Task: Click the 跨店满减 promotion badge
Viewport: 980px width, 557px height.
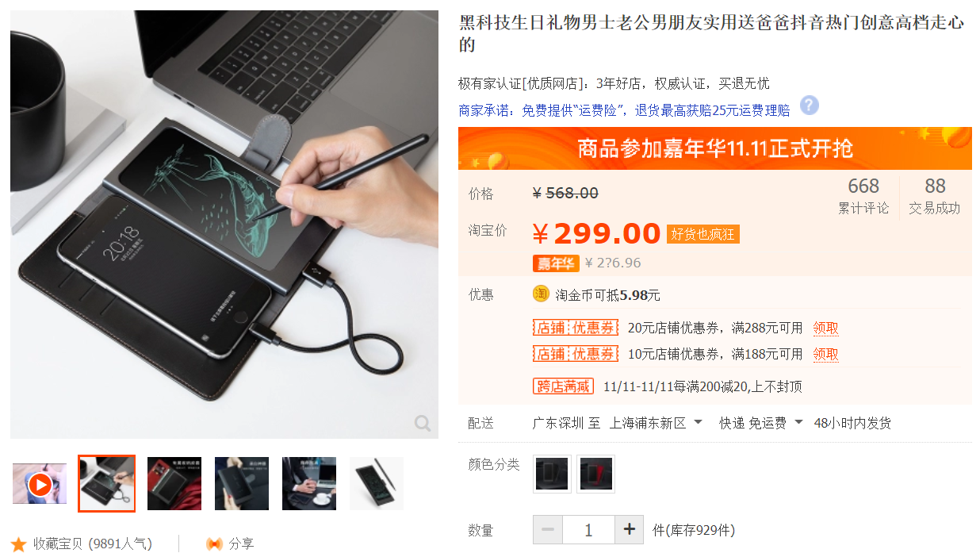Action: (563, 386)
